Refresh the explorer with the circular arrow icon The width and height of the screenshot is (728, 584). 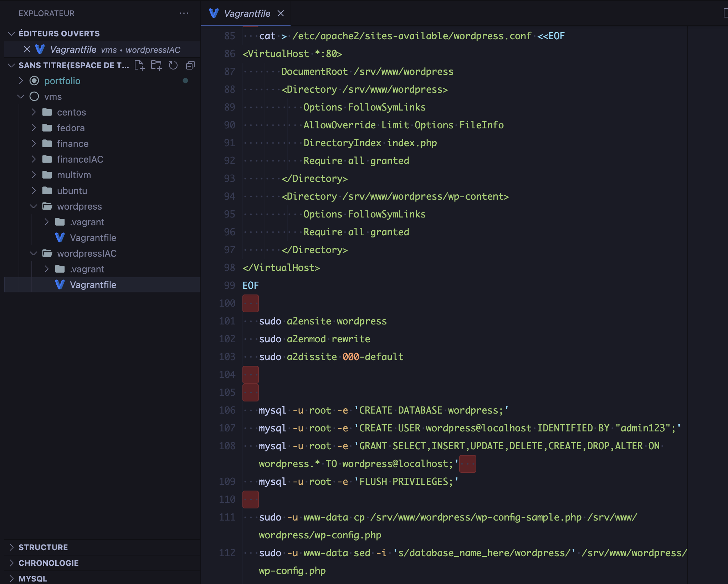point(173,65)
